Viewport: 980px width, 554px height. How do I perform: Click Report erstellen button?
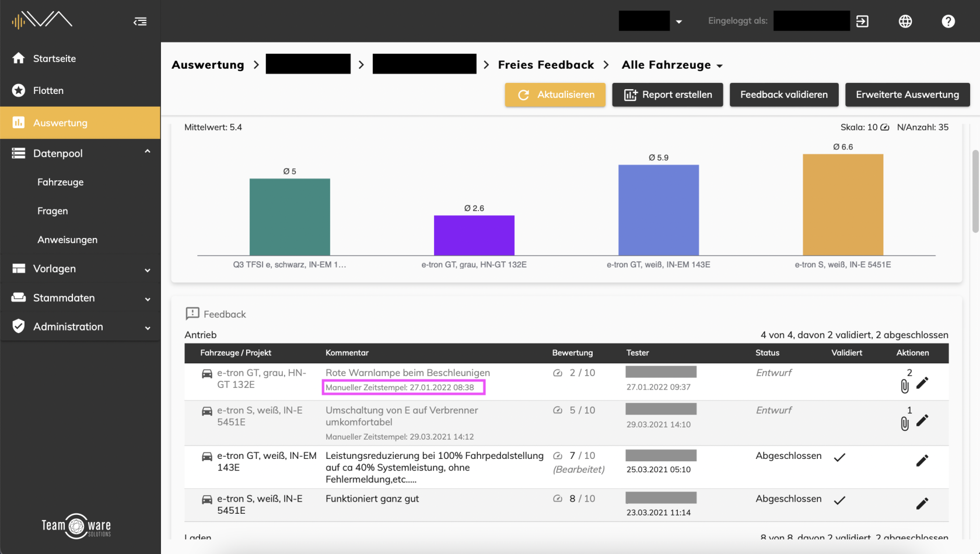click(x=667, y=94)
